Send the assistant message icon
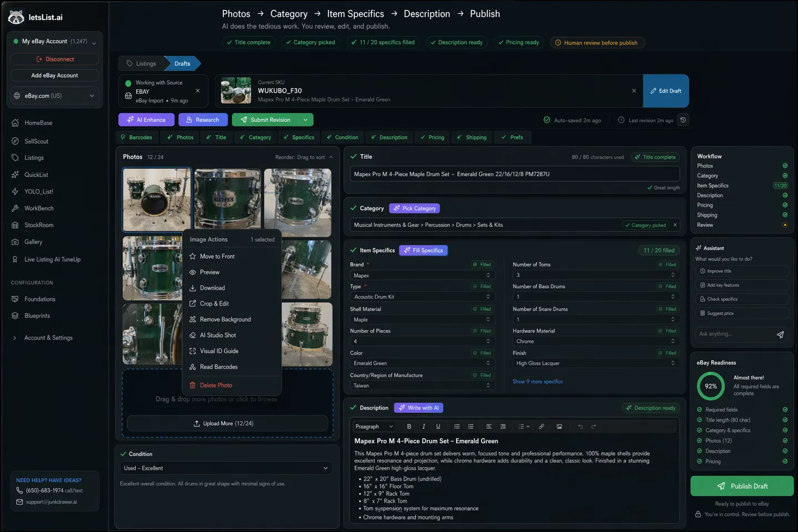Screen dimensions: 798x532 click(x=780, y=334)
